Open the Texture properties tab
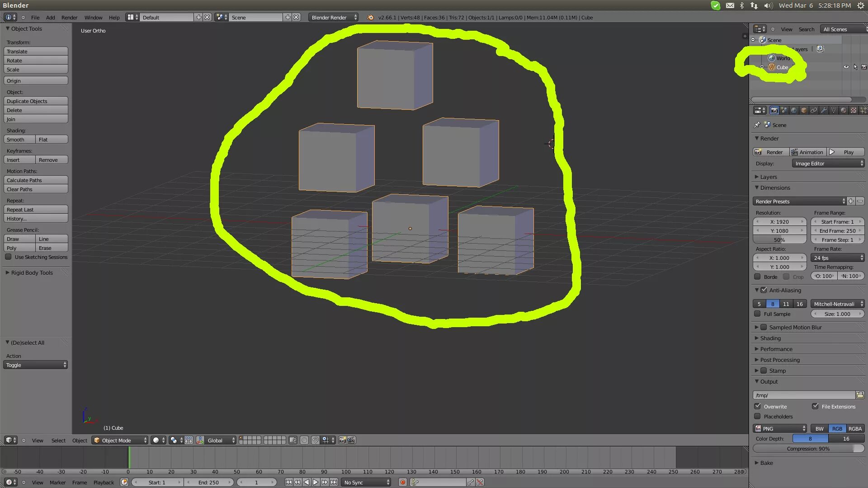Viewport: 868px width, 488px height. 854,110
